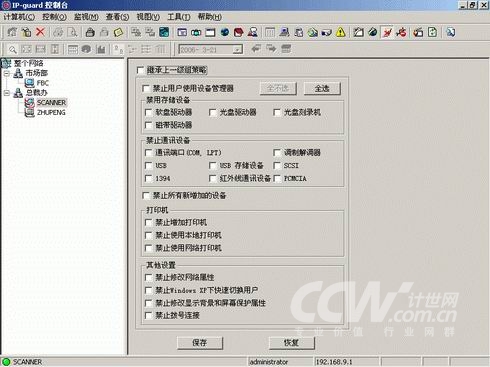The width and height of the screenshot is (490, 367).
Task: Click the green refresh document icon
Action: [x=432, y=32]
